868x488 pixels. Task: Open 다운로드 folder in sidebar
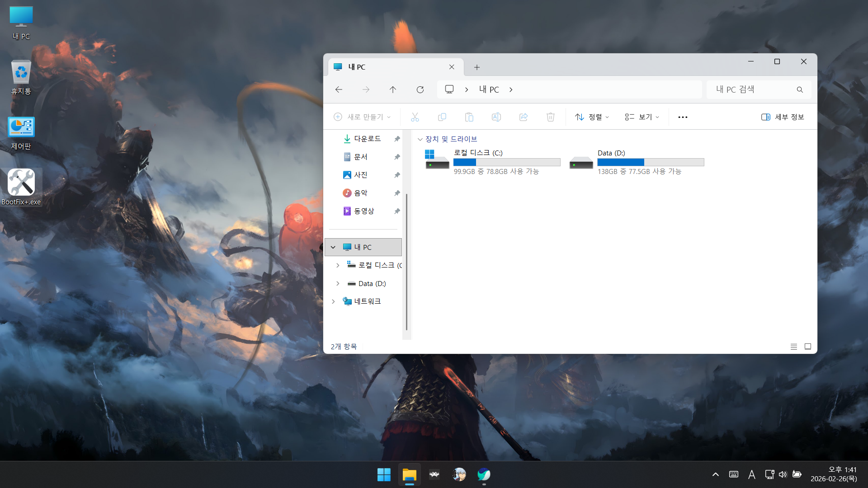click(367, 139)
